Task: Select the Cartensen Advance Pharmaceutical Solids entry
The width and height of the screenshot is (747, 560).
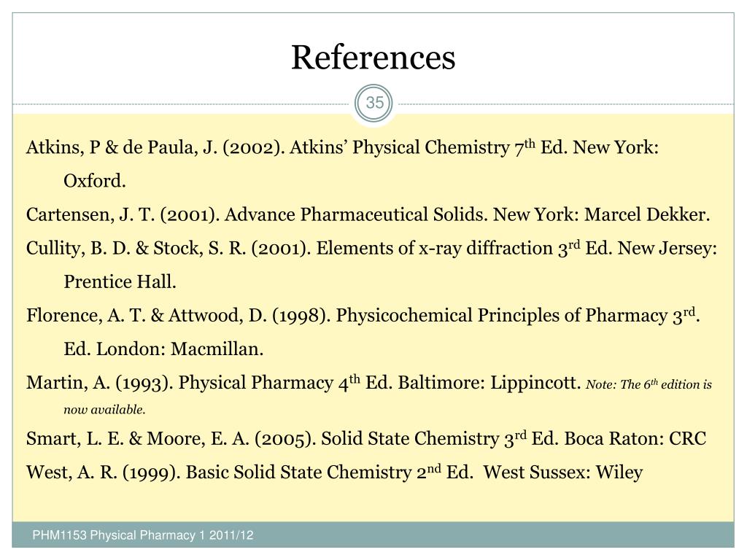Action: (x=368, y=215)
